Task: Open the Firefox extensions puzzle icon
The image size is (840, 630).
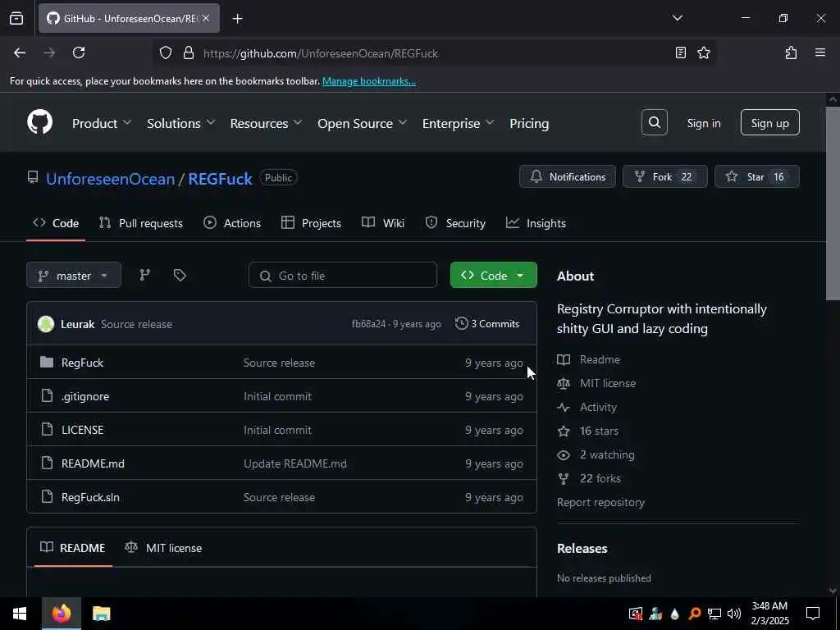Action: (x=791, y=52)
